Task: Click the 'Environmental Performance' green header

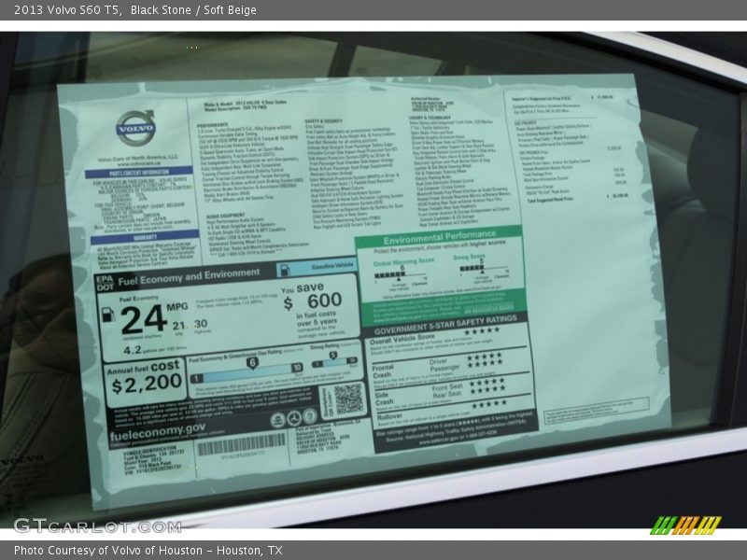Action: coord(439,237)
